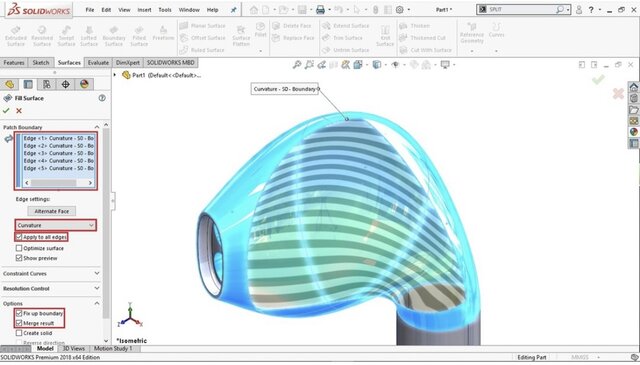Open the DisplayManager color ball tab

click(x=84, y=84)
